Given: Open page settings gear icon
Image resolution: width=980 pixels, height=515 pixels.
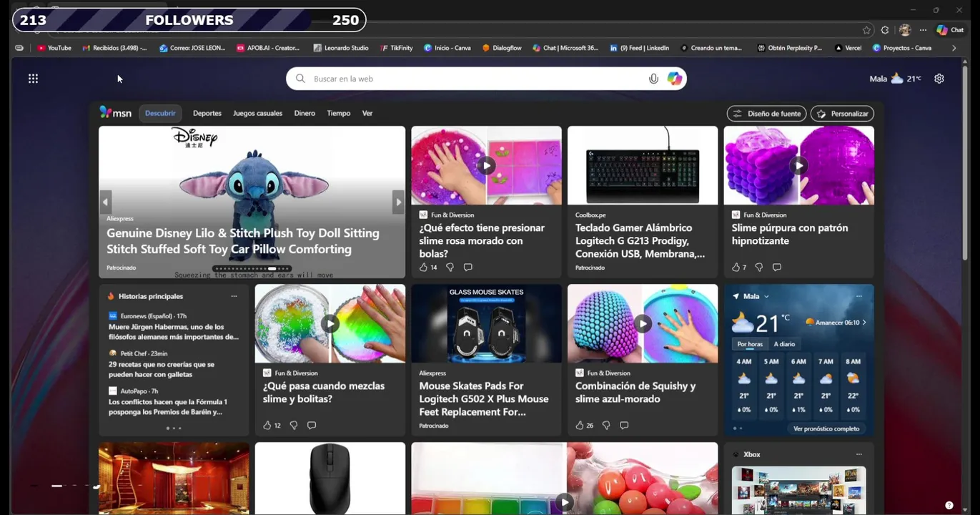Looking at the screenshot, I should pyautogui.click(x=939, y=79).
